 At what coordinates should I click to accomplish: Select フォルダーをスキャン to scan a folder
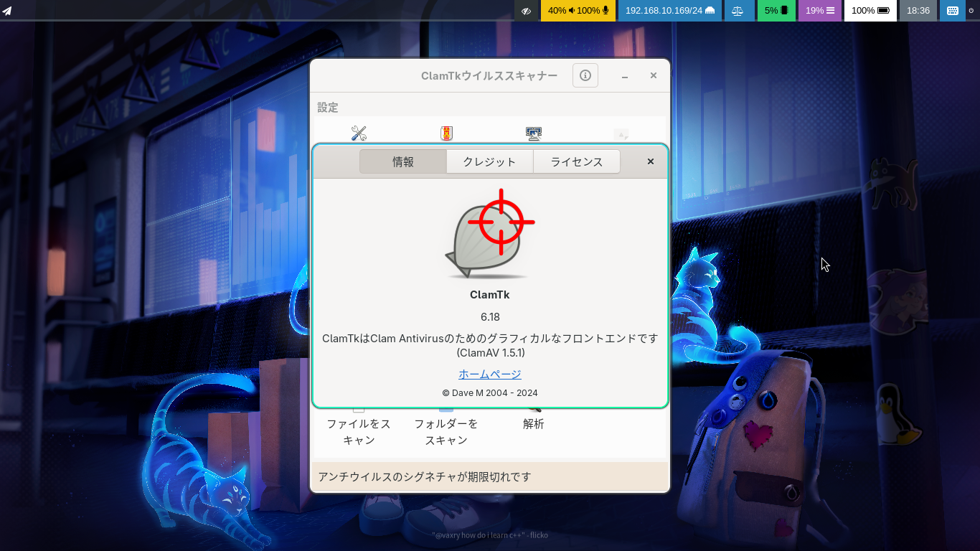click(x=446, y=431)
